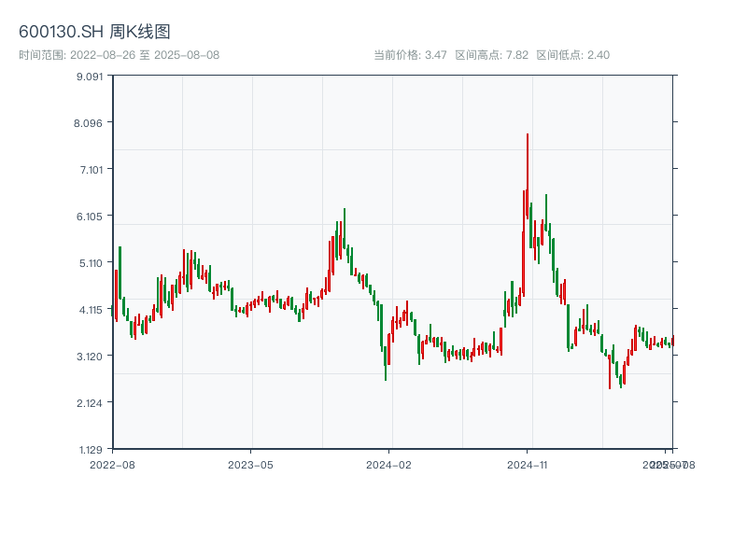The width and height of the screenshot is (747, 560).
Task: Click the lowest red candlestick in 2025
Action: tap(610, 371)
